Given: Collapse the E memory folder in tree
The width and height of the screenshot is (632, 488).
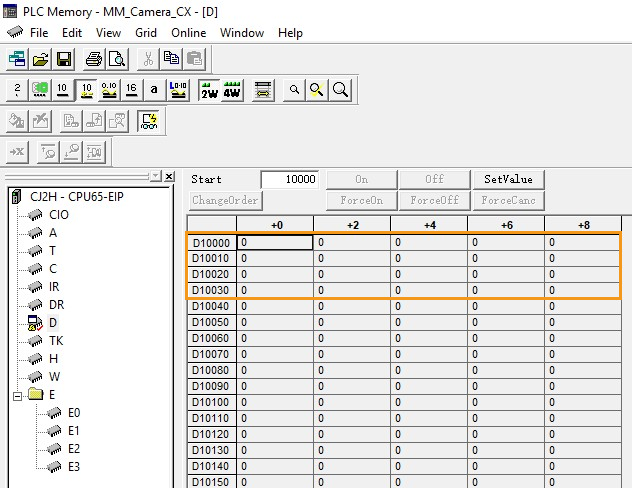Looking at the screenshot, I should tap(19, 395).
